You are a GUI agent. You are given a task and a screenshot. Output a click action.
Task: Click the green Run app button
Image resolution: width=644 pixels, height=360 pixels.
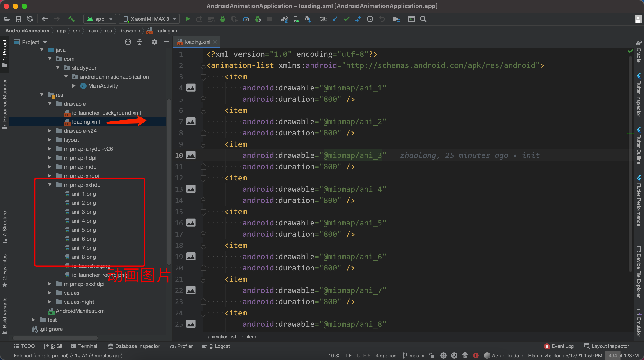(x=187, y=19)
